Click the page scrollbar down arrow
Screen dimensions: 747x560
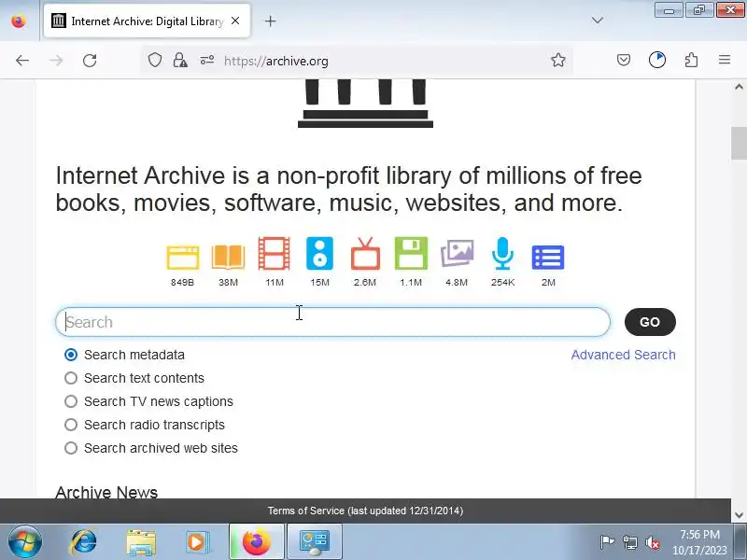point(739,515)
